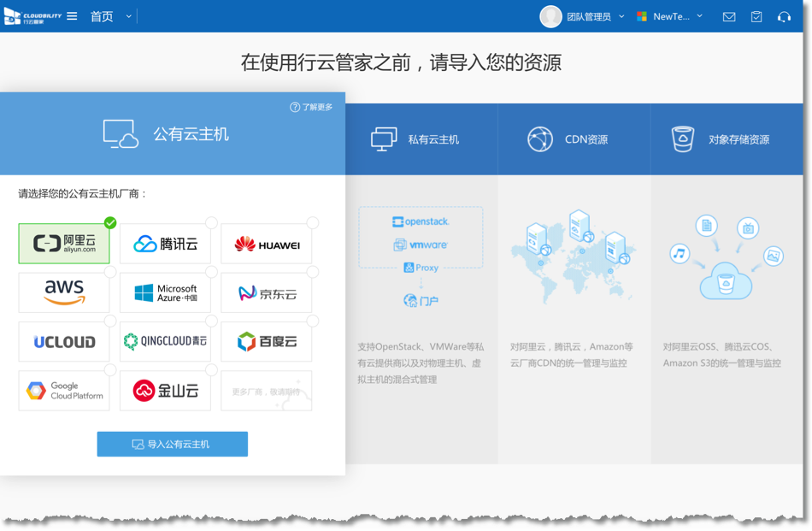Screen dimensions: 812x531
Task: Click the 对象存储资源 bucket icon
Action: point(682,139)
